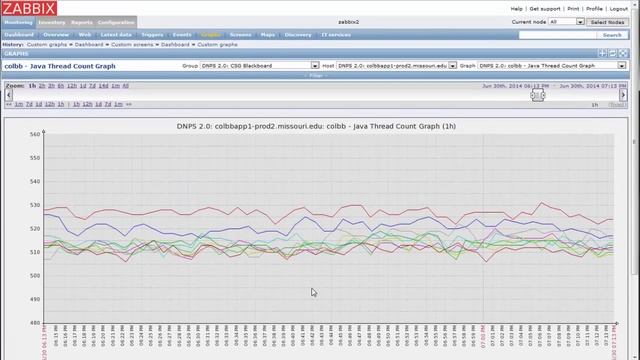
Task: Set zoom to 6h
Action: tap(61, 86)
